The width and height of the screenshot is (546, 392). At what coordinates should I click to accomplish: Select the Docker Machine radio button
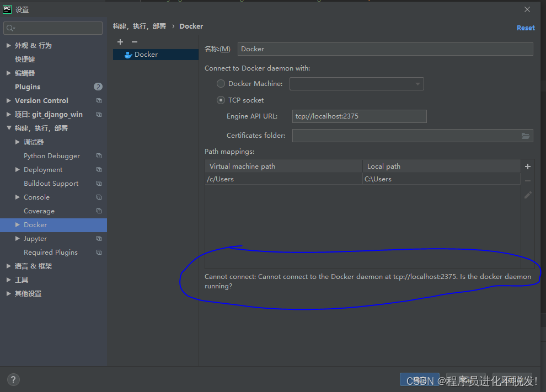click(x=221, y=84)
